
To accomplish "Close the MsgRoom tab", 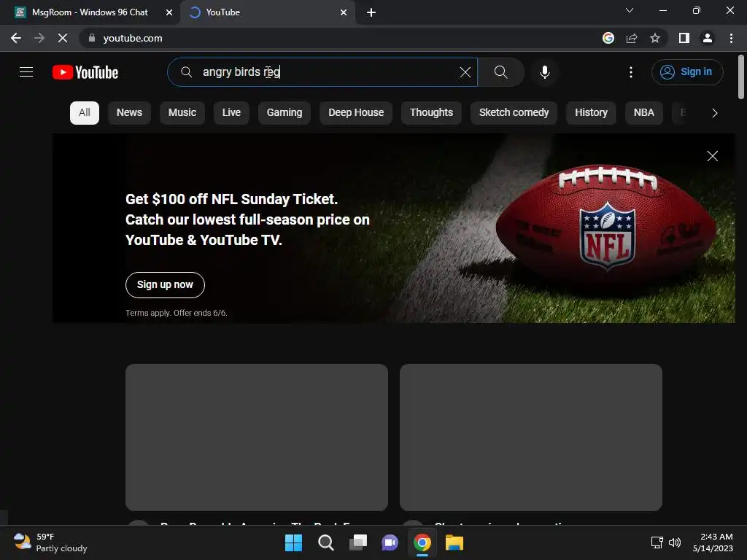I will pos(169,12).
